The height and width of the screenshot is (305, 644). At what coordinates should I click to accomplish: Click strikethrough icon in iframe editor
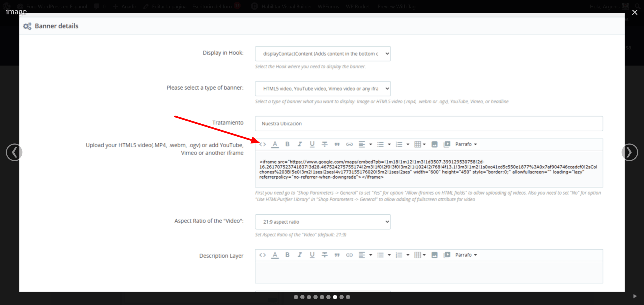pyautogui.click(x=324, y=144)
